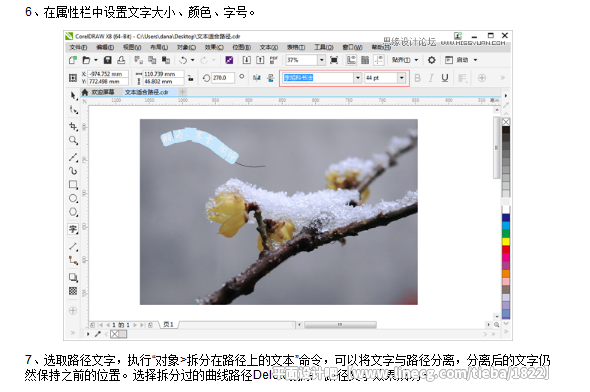Open the 对象(C) menu
This screenshot has height=392, width=590.
click(x=186, y=47)
